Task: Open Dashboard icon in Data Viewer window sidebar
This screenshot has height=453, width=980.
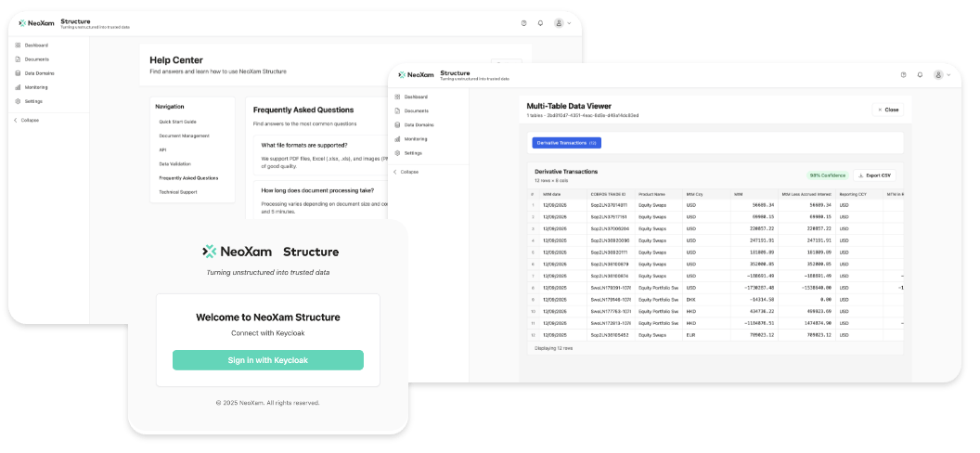Action: [397, 97]
